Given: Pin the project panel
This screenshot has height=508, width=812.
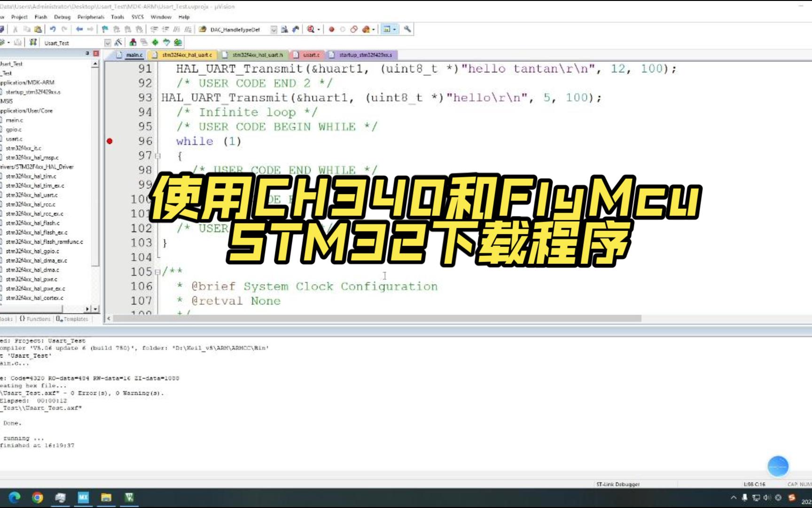Looking at the screenshot, I should coord(87,54).
